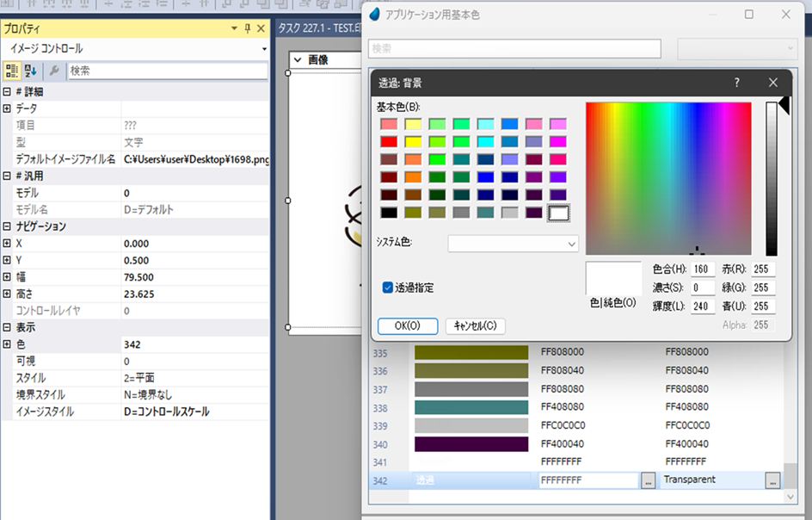Screen dimensions: 812x520
Task: Collapse the 画像 section chevron
Action: coord(298,60)
